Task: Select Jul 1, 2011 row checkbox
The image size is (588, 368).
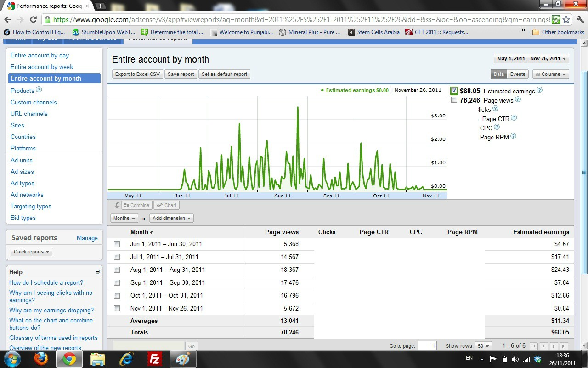Action: pos(117,257)
